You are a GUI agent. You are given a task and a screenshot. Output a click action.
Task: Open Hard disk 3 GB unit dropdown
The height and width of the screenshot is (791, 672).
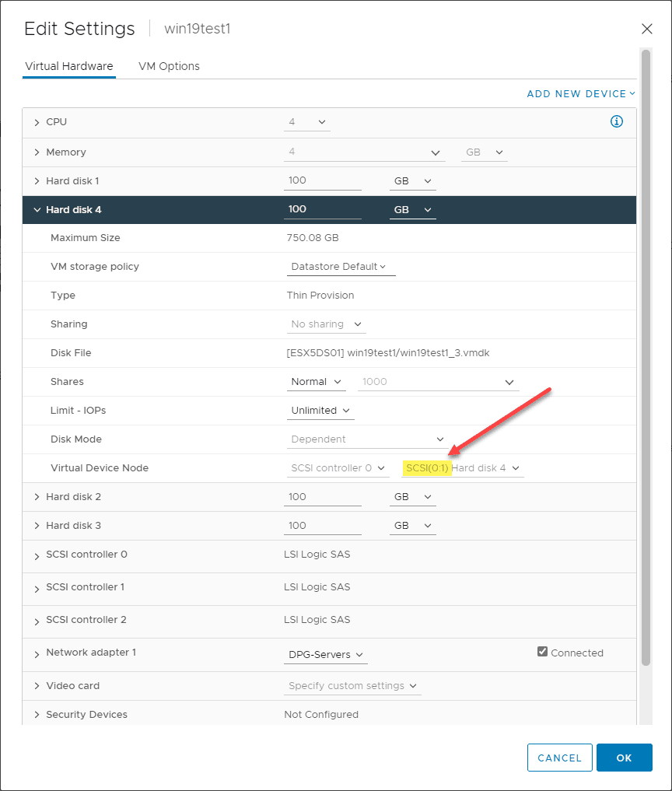pyautogui.click(x=413, y=526)
